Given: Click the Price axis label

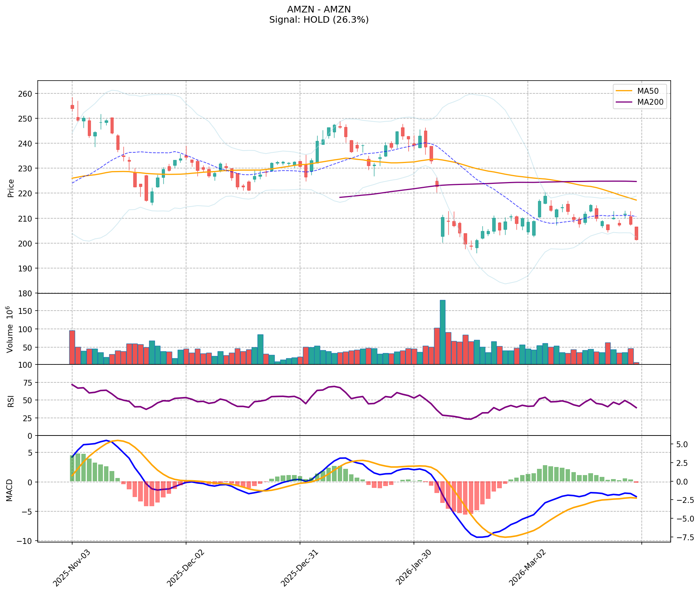Looking at the screenshot, I should coord(11,188).
